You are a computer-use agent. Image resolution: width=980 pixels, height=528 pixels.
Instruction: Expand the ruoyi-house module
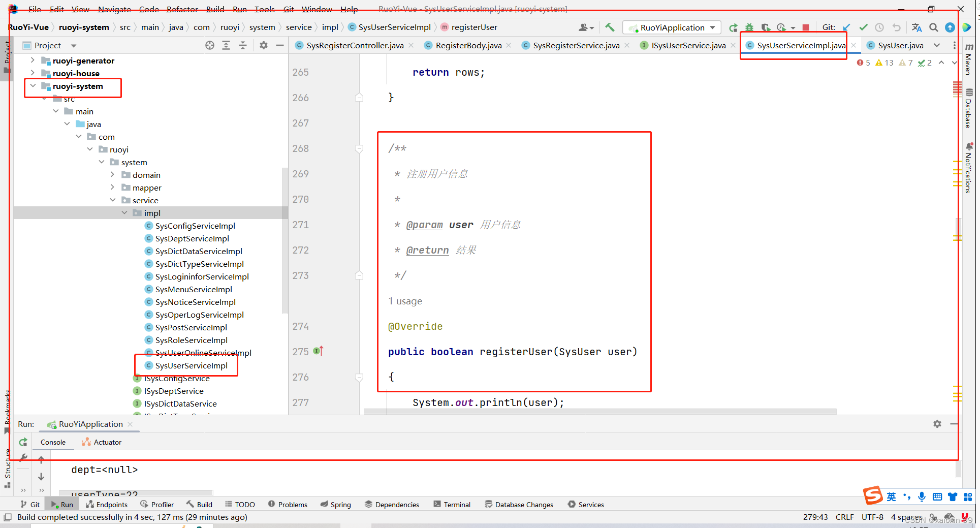click(33, 73)
